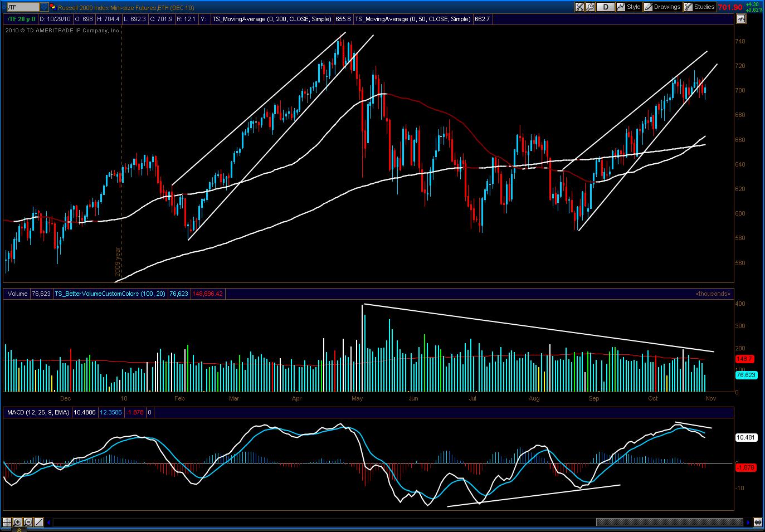
Task: Click the Nov label on time axis
Action: [710, 398]
